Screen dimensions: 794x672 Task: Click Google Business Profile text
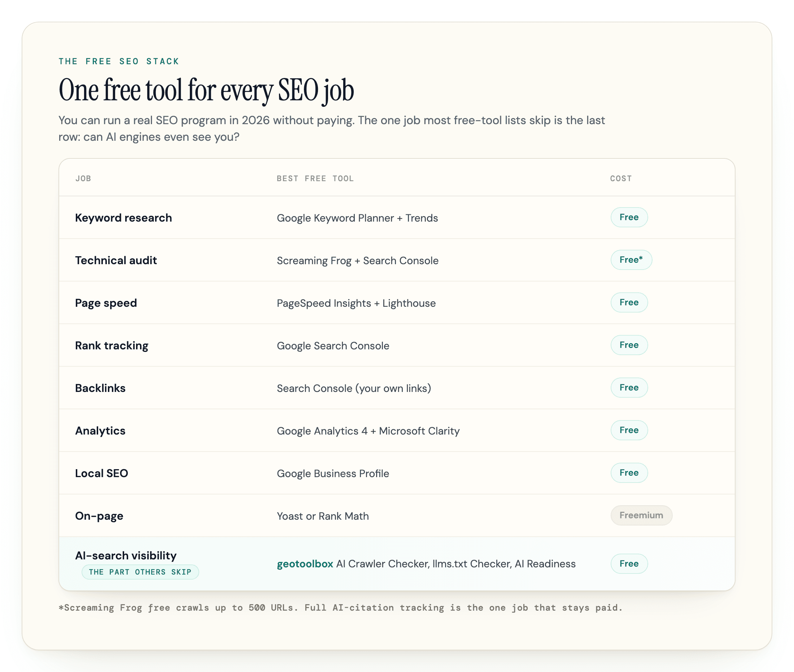[333, 474]
